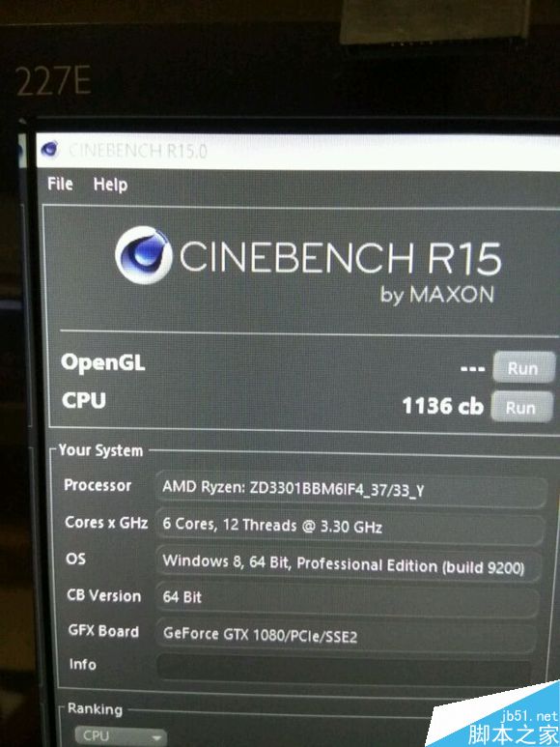Click the Processor label
The image size is (560, 747).
(98, 485)
